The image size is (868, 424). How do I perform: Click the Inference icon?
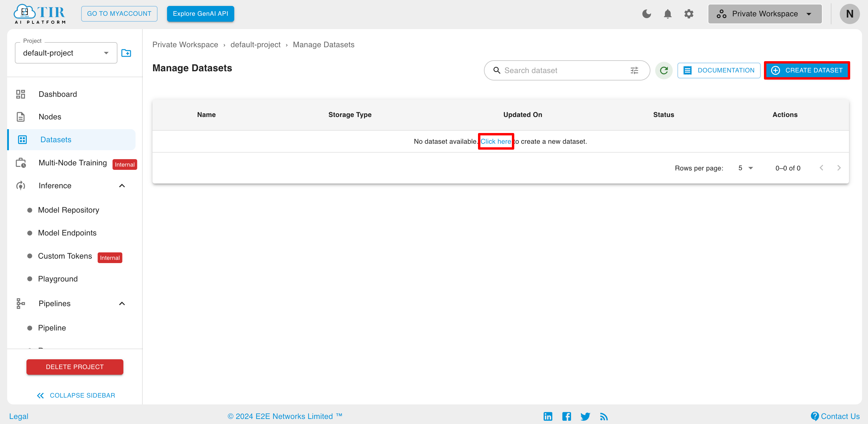[21, 186]
